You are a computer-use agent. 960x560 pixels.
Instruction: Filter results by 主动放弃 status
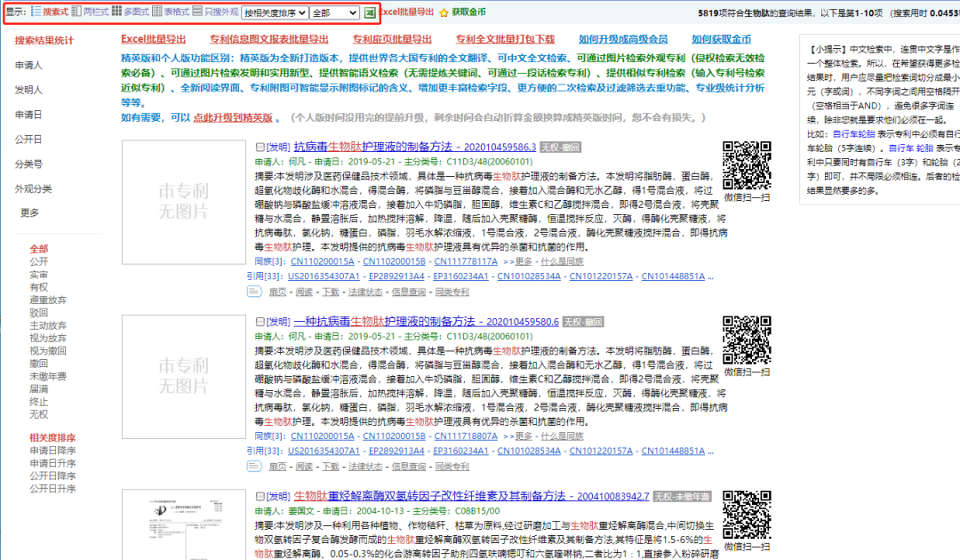coord(48,325)
